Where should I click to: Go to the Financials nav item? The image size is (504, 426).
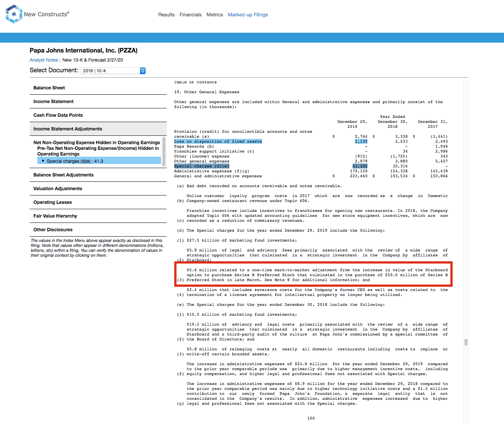(x=191, y=15)
